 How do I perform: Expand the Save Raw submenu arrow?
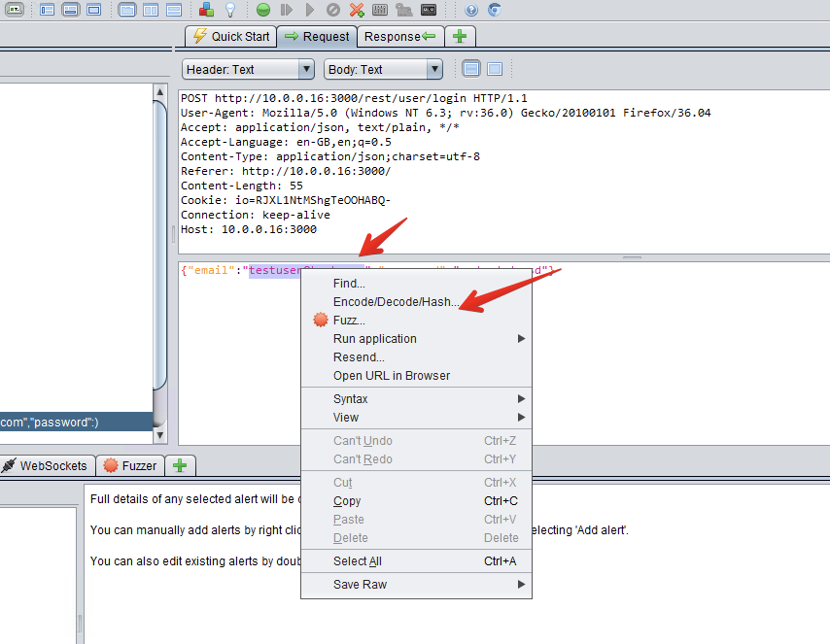click(521, 585)
